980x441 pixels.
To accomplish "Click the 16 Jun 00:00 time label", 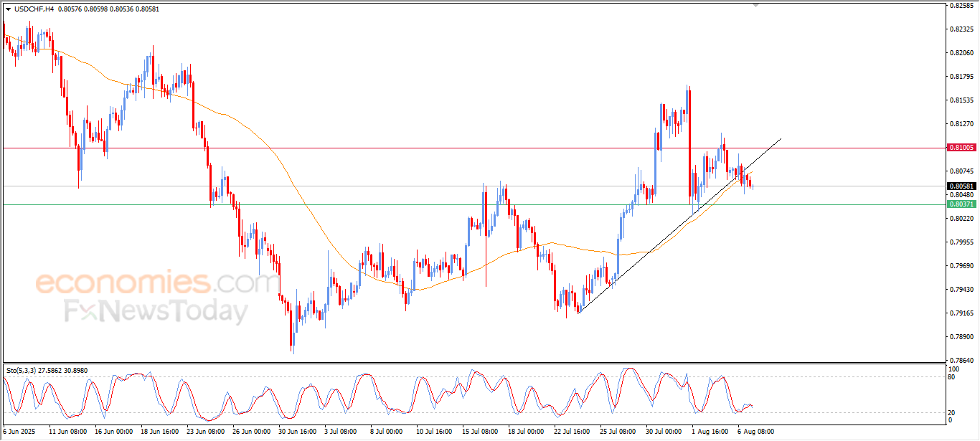I will [x=114, y=432].
